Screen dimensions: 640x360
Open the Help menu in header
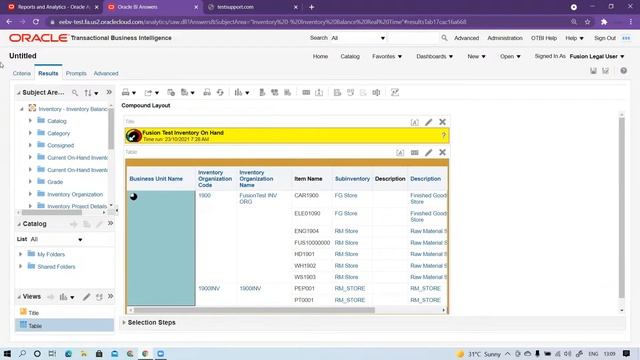(x=574, y=38)
